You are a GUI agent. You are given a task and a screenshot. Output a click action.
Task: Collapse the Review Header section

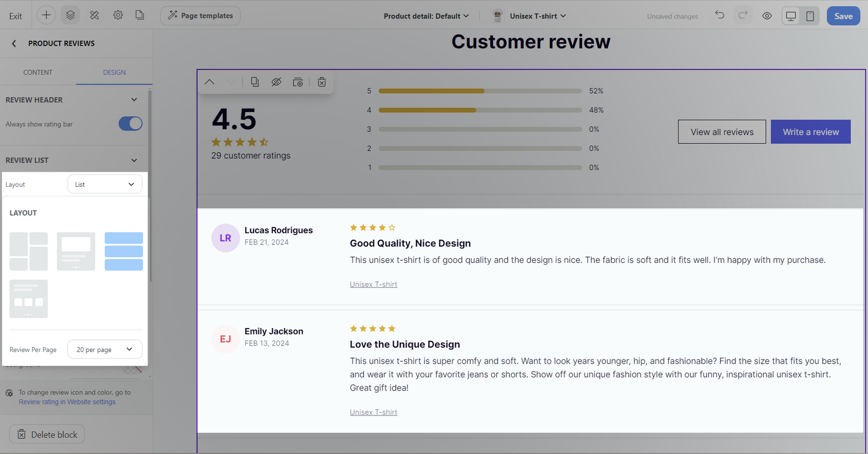[134, 100]
